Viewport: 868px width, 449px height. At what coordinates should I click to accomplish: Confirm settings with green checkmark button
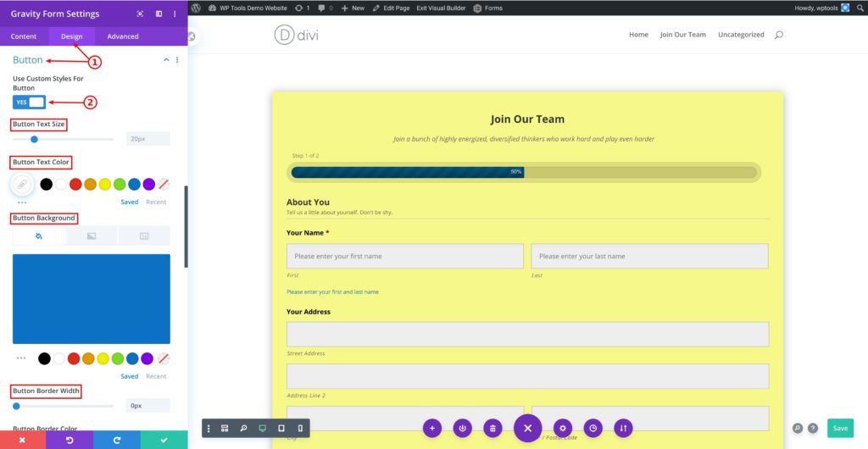point(164,441)
